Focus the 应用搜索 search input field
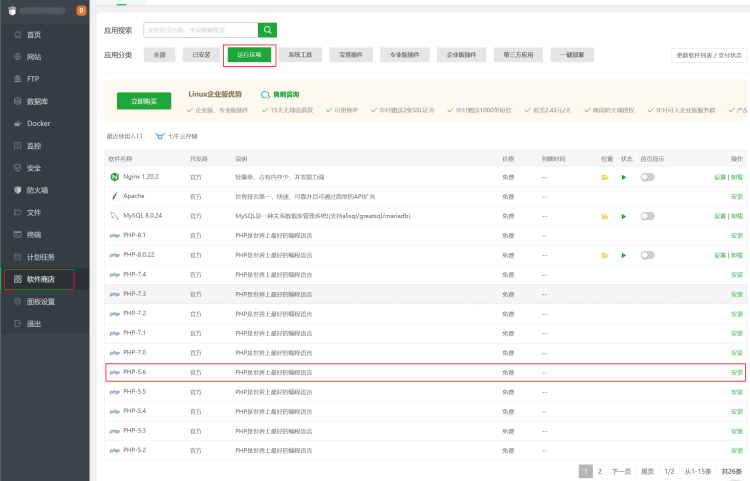The width and height of the screenshot is (750, 481). [x=201, y=30]
